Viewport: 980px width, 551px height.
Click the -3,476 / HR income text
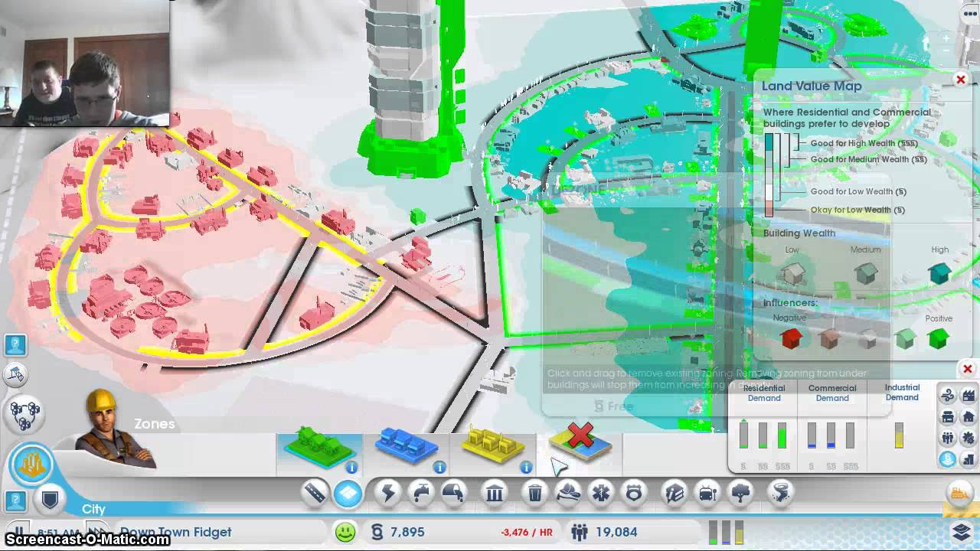click(x=527, y=533)
